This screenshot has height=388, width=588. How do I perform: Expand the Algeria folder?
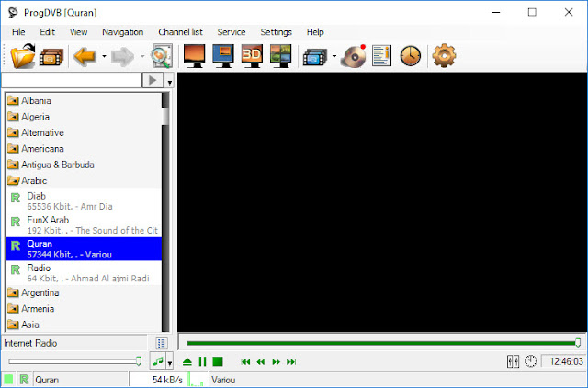click(13, 117)
